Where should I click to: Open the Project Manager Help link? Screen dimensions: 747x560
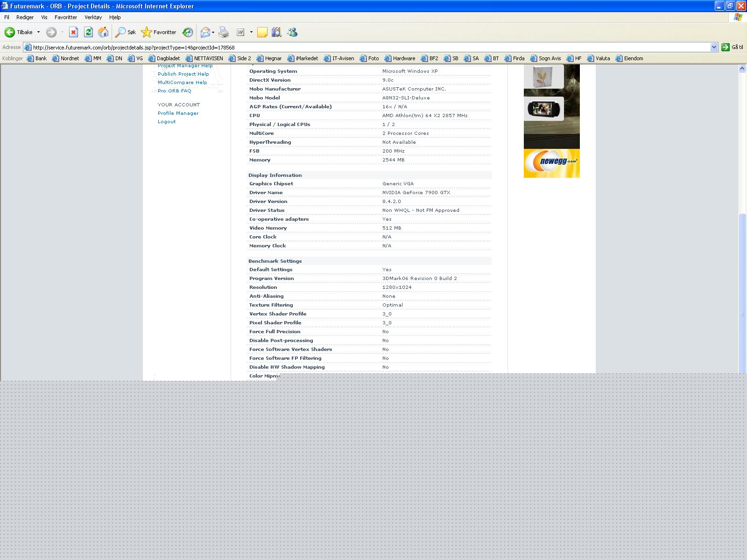click(x=185, y=66)
